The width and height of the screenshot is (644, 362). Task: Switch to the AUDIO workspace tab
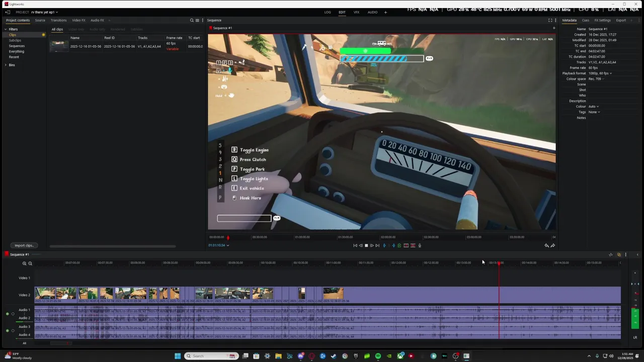tap(372, 12)
